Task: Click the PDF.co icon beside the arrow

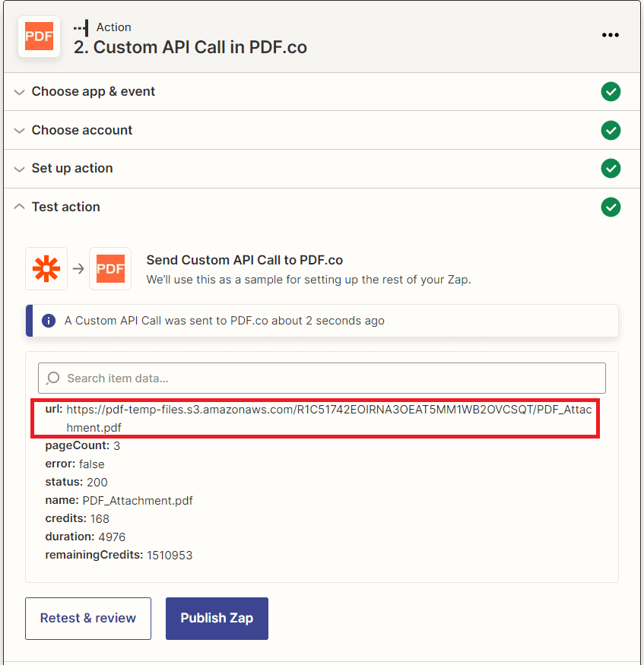Action: pos(110,269)
